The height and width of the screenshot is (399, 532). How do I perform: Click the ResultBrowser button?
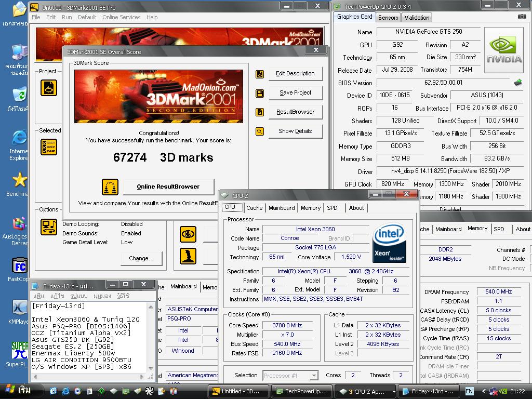click(x=295, y=112)
